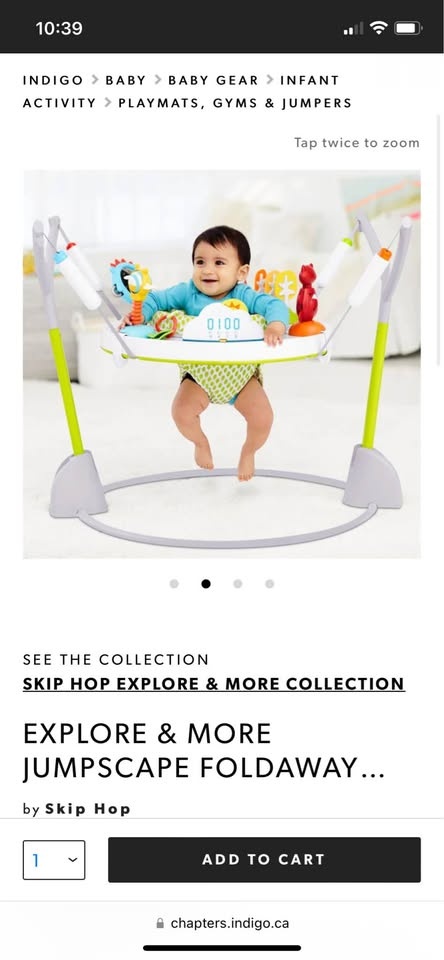Image resolution: width=444 pixels, height=960 pixels.
Task: Click the chevron after INDIGO breadcrumb
Action: 94,80
